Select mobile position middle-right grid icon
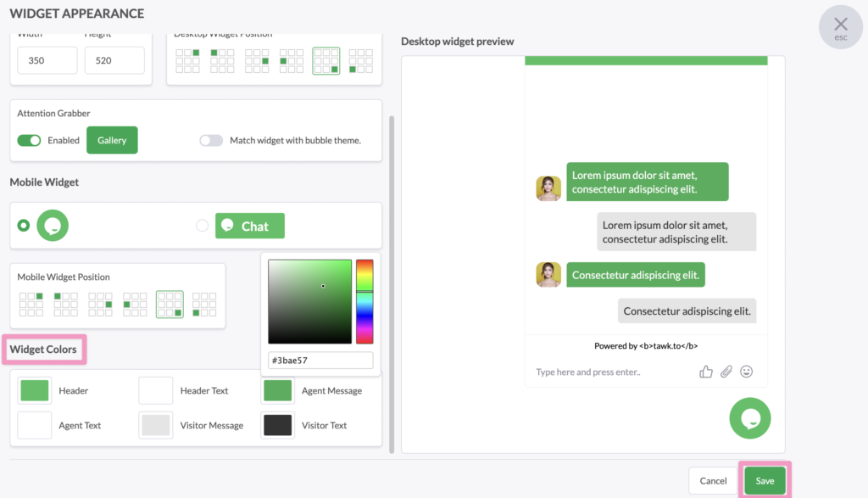Screen dimensions: 868x498 pos(100,305)
